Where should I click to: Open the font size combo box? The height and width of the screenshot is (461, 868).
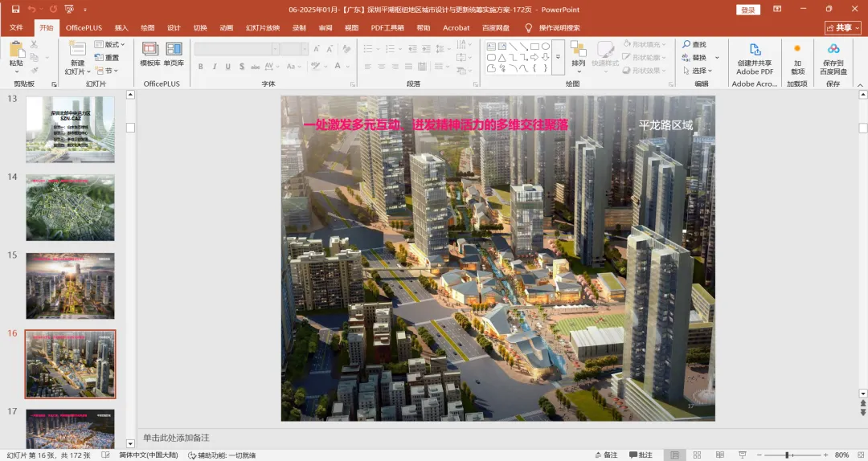pyautogui.click(x=294, y=49)
